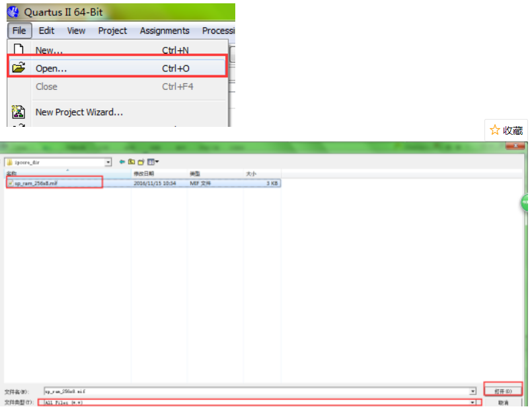Click the 取消 (Cancel) button

click(x=503, y=402)
